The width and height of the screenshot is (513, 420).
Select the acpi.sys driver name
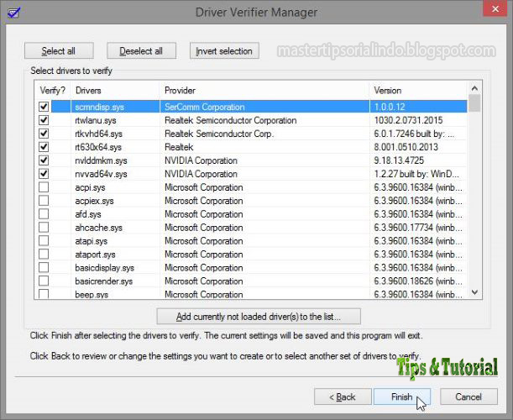tap(90, 187)
